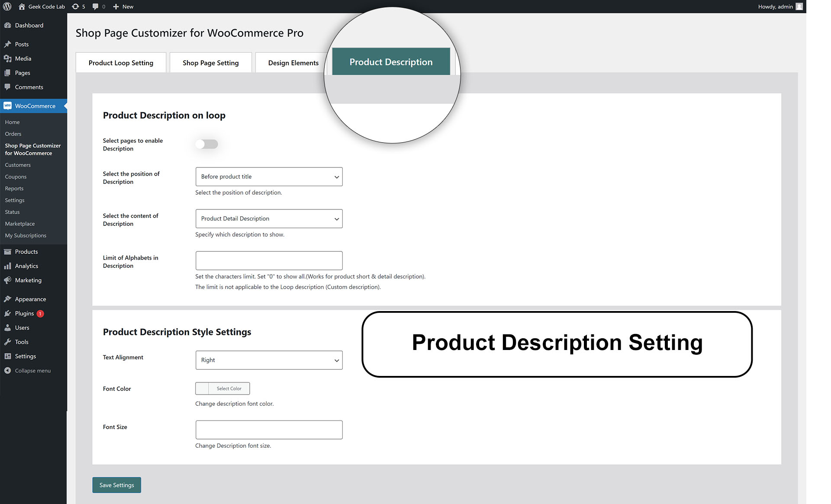Open My Subscriptions submenu item
This screenshot has width=831, height=504.
pyautogui.click(x=26, y=235)
